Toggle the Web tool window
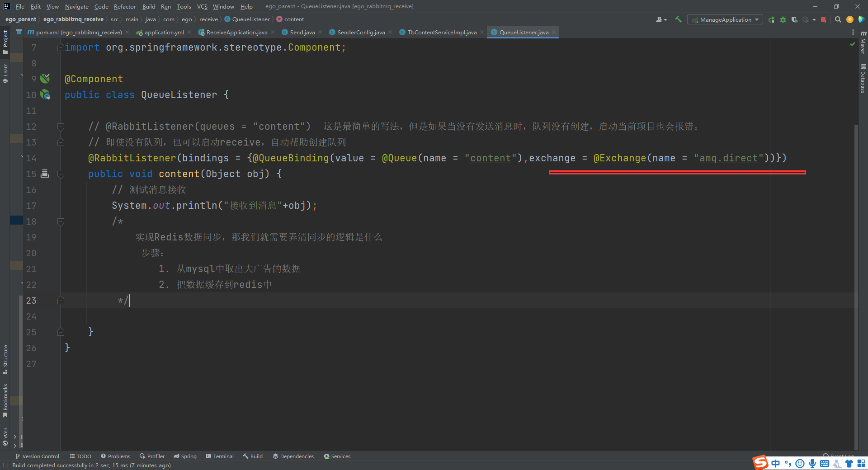Viewport: 868px width, 470px height. tap(5, 436)
